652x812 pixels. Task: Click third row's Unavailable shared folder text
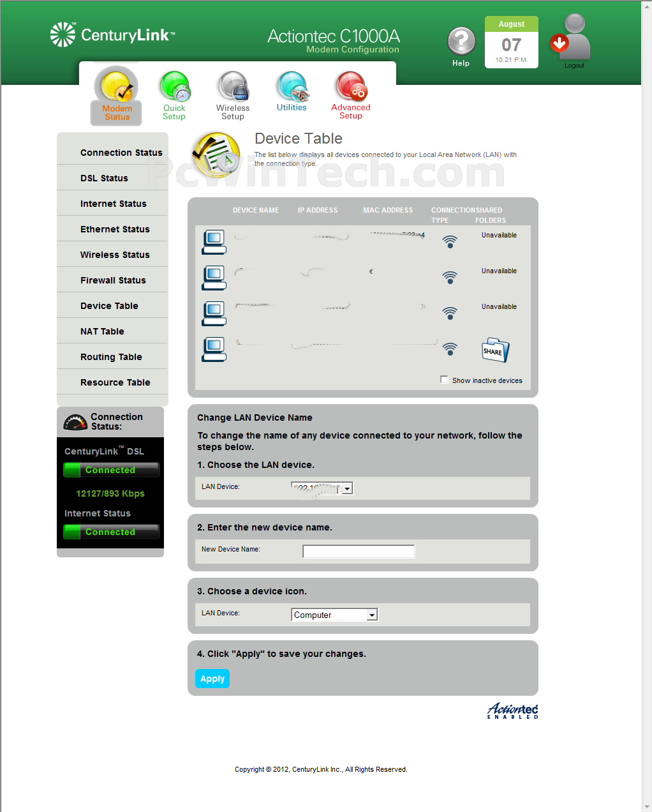point(499,306)
